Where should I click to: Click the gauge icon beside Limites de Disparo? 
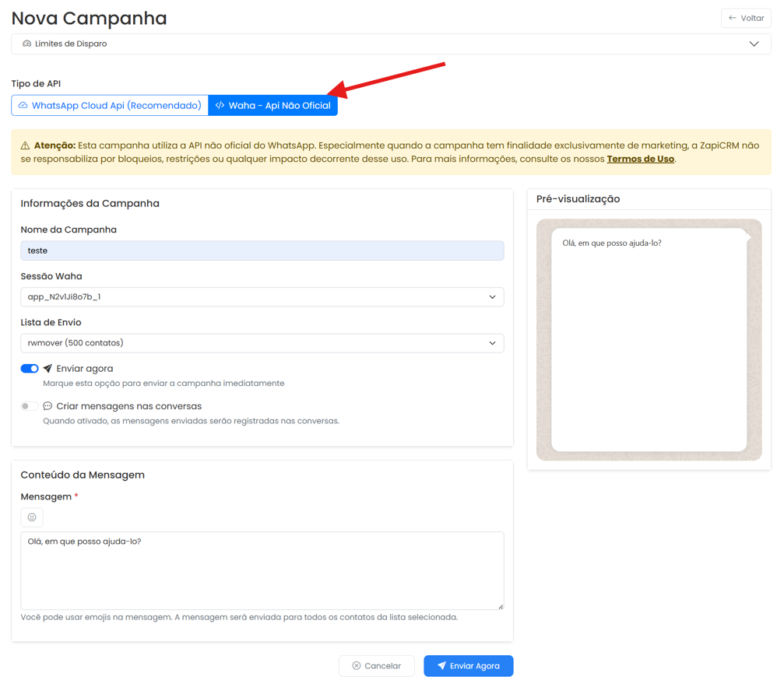27,44
